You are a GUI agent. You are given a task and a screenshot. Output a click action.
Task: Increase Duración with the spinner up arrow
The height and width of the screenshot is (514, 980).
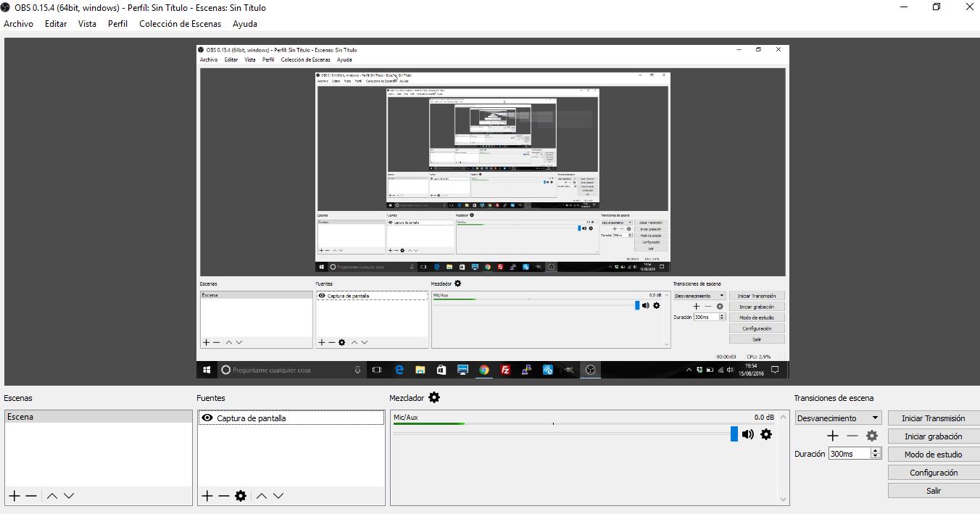tap(876, 451)
